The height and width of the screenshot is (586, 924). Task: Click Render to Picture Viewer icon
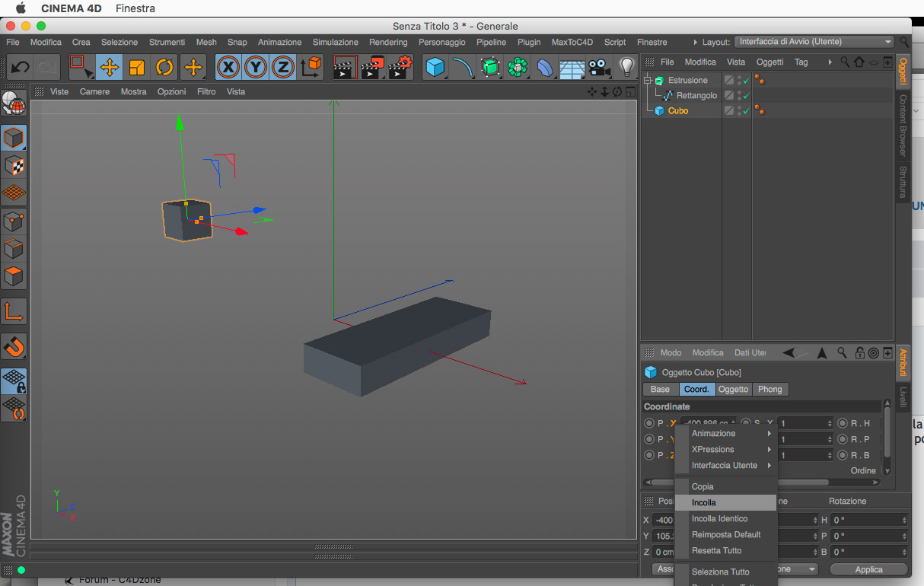click(372, 67)
